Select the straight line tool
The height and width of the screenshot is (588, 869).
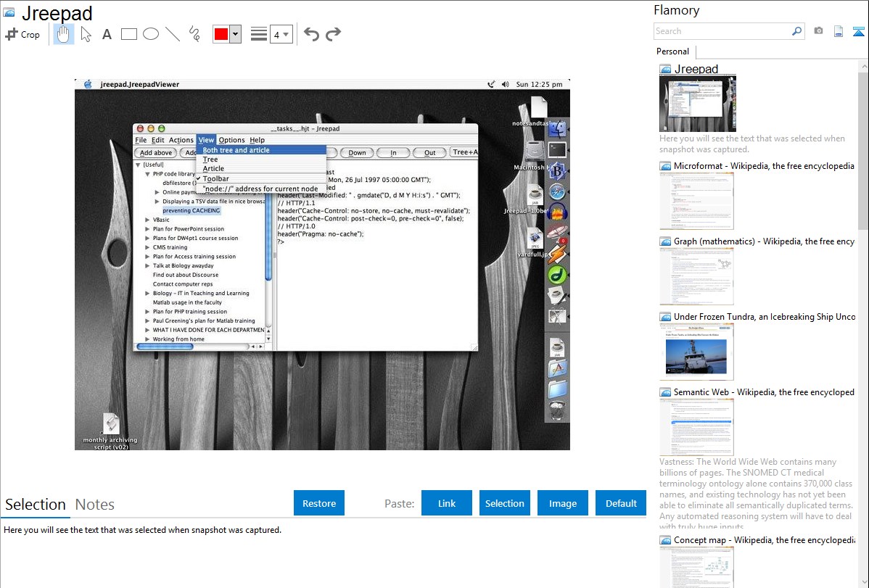click(173, 34)
